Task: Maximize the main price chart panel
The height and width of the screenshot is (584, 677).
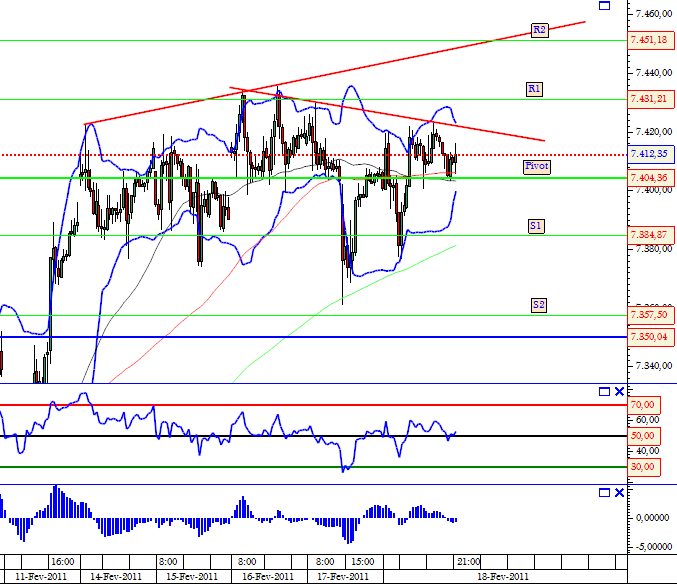Action: (x=604, y=6)
